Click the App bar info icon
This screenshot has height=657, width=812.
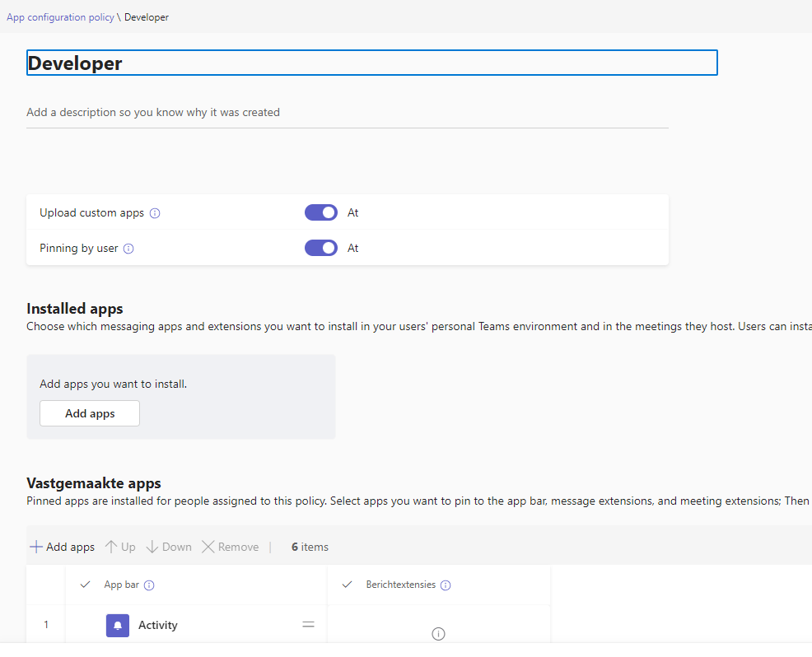click(x=150, y=585)
